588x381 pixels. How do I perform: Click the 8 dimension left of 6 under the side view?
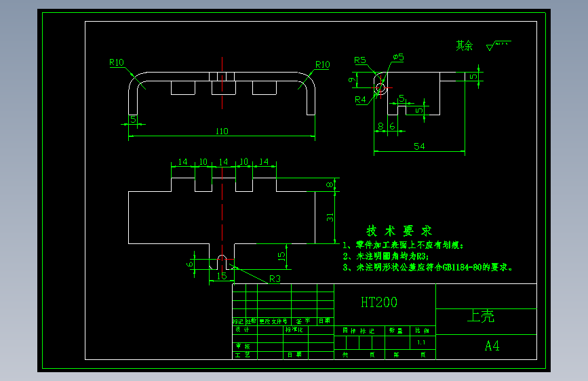coord(380,126)
